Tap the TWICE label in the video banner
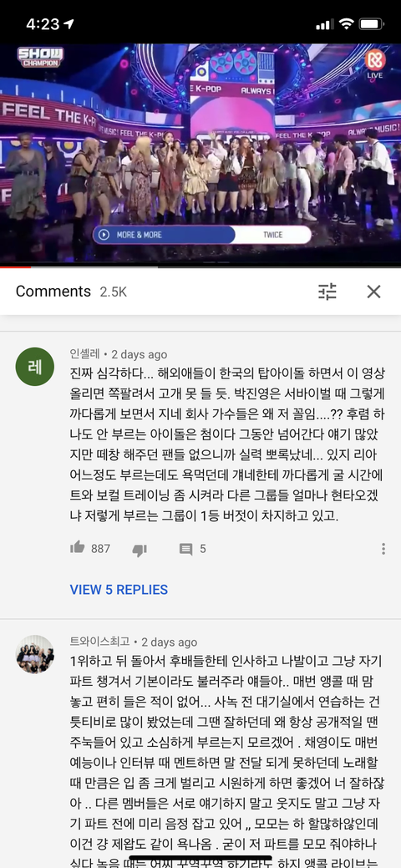The image size is (401, 868). pos(272,235)
